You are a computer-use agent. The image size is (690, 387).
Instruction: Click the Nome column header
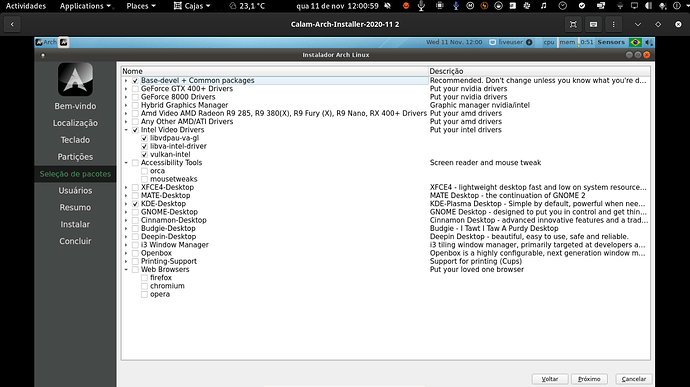(275, 71)
